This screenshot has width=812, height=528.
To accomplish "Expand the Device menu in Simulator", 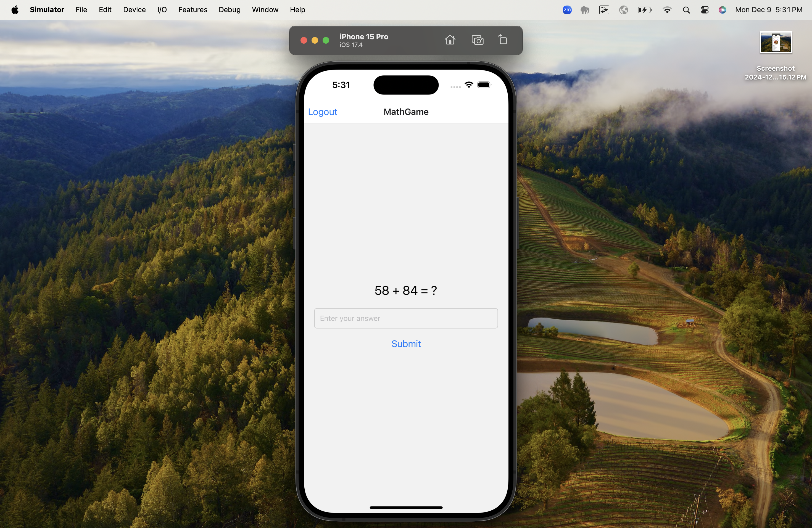I will point(134,9).
